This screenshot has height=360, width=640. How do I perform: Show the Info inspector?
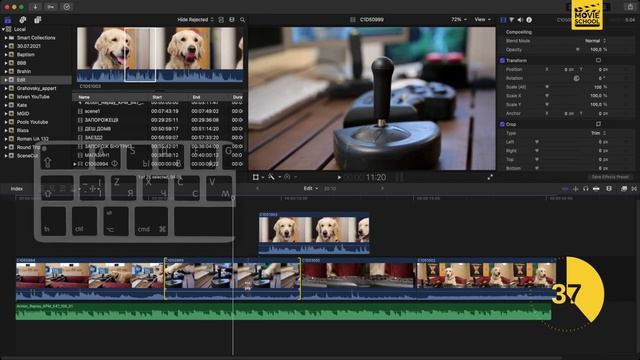pos(529,20)
